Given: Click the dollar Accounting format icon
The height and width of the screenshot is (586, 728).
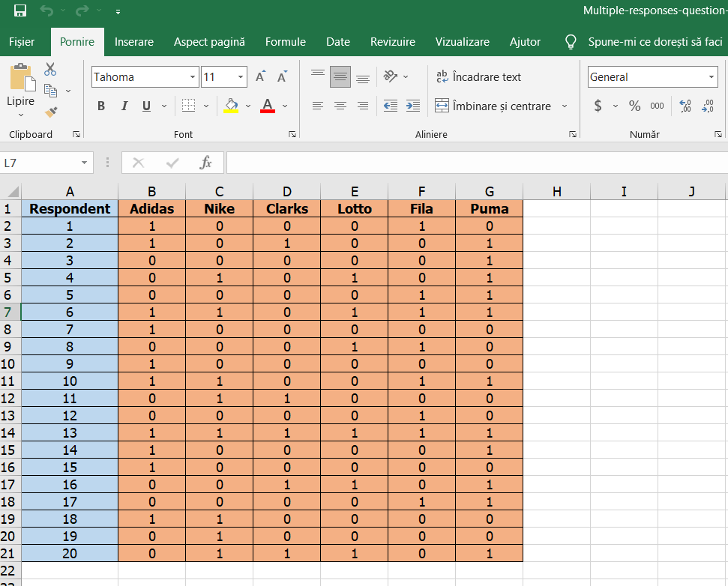Looking at the screenshot, I should point(598,106).
